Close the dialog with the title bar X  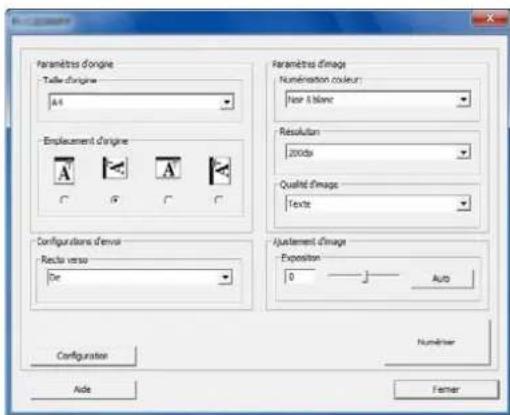tap(490, 18)
